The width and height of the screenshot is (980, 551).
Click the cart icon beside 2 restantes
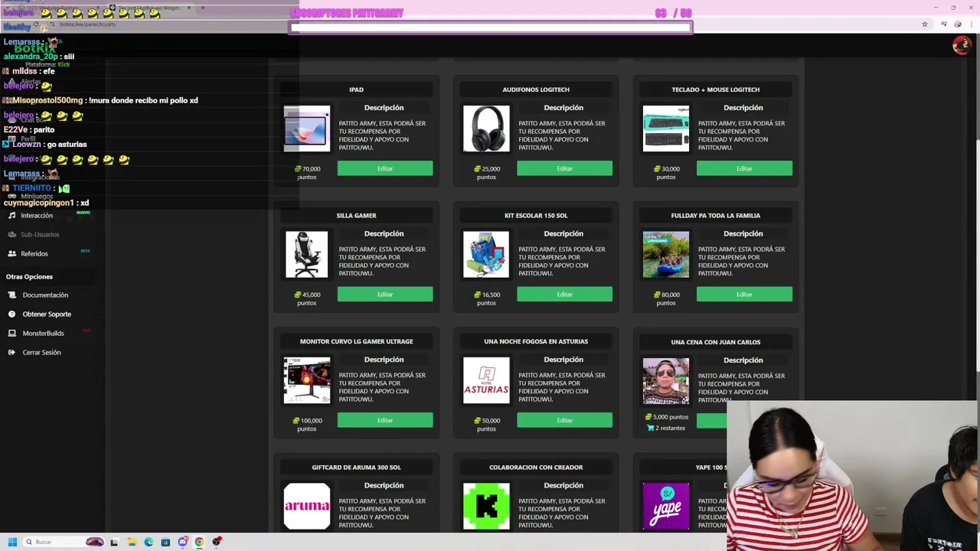pos(651,429)
